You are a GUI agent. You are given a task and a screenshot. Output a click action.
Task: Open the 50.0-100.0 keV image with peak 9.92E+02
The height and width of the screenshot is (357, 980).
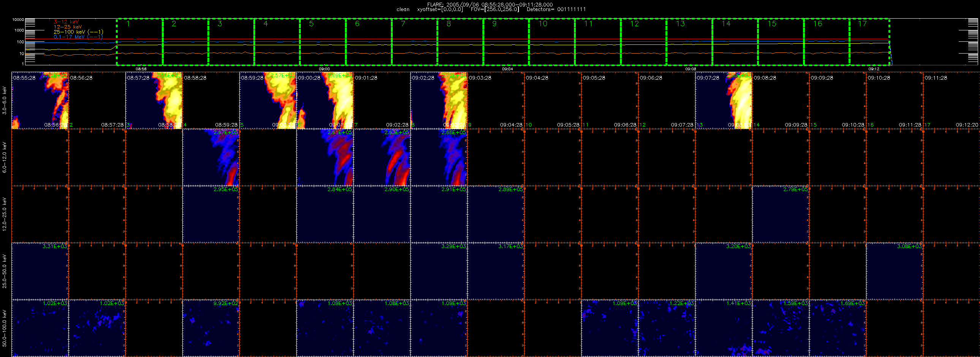tap(211, 328)
